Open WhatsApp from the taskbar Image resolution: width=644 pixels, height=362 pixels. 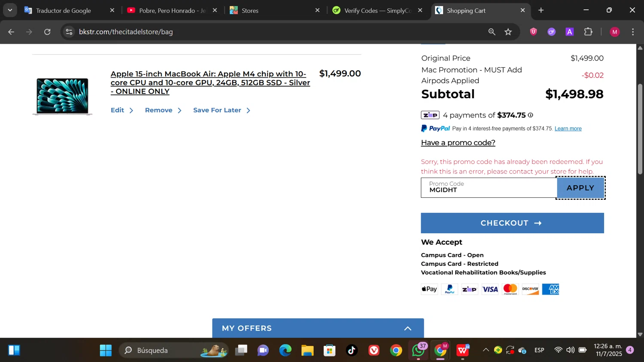point(418,350)
